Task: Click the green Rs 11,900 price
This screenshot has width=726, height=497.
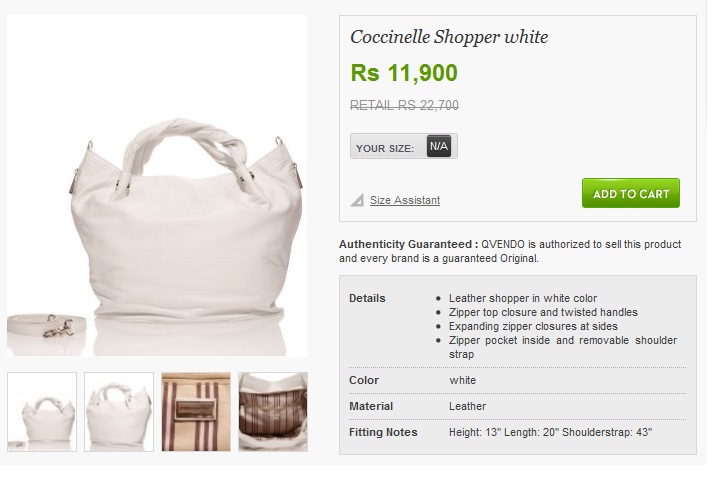Action: 404,73
